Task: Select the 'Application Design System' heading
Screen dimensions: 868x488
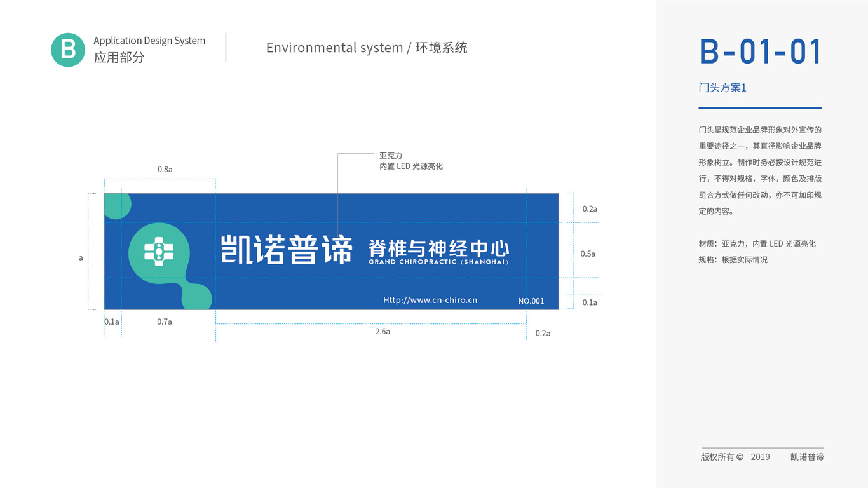Action: tap(149, 41)
